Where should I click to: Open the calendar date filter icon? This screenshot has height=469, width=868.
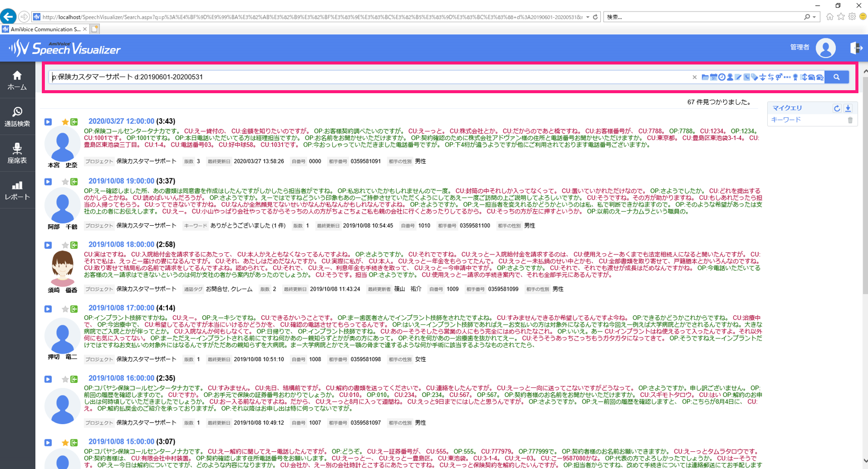coord(714,77)
